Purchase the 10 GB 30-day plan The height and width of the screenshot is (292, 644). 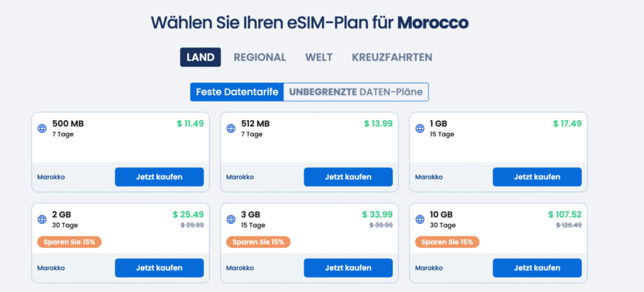536,268
